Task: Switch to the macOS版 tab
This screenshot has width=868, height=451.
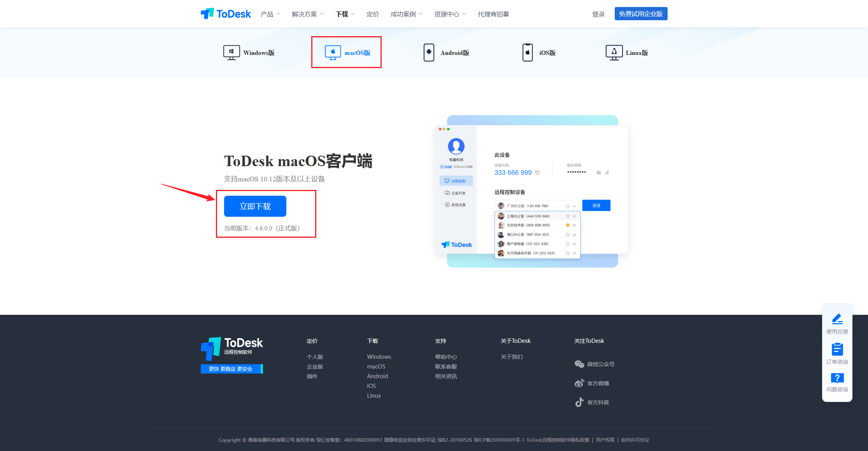Action: (x=347, y=53)
